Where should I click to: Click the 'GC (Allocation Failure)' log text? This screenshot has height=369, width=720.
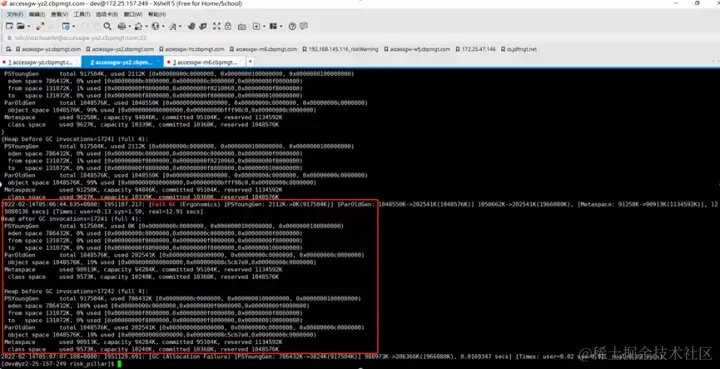(190, 357)
